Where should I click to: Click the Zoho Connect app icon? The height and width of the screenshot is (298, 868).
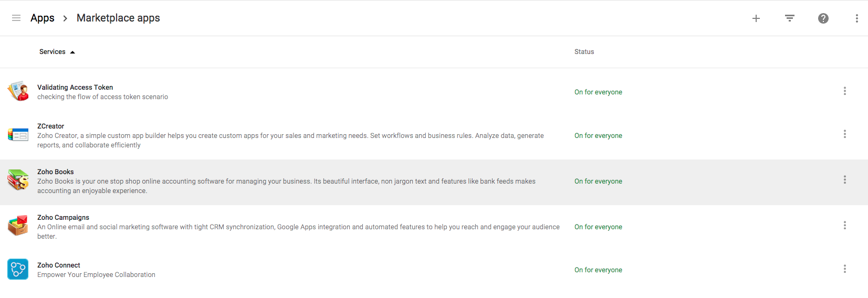(x=18, y=269)
